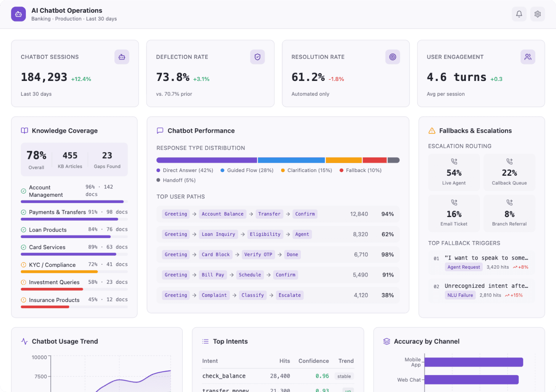Click the robot logo in the header

[x=18, y=14]
